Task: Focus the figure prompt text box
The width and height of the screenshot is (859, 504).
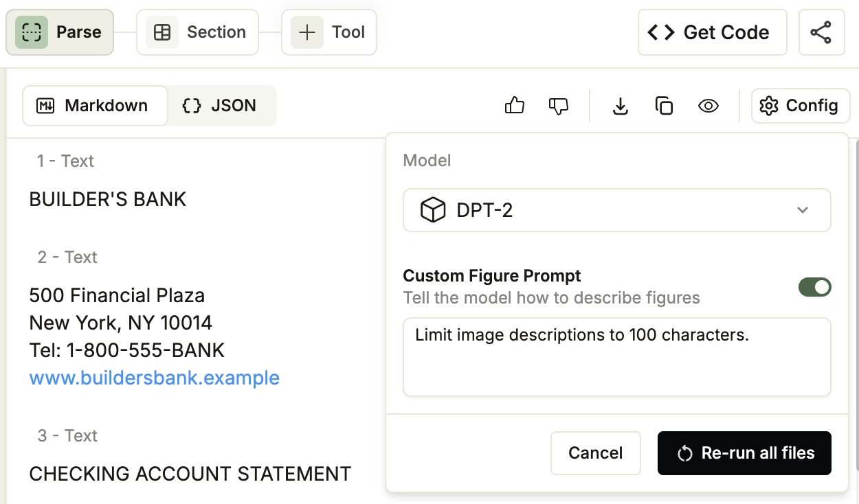Action: point(617,357)
